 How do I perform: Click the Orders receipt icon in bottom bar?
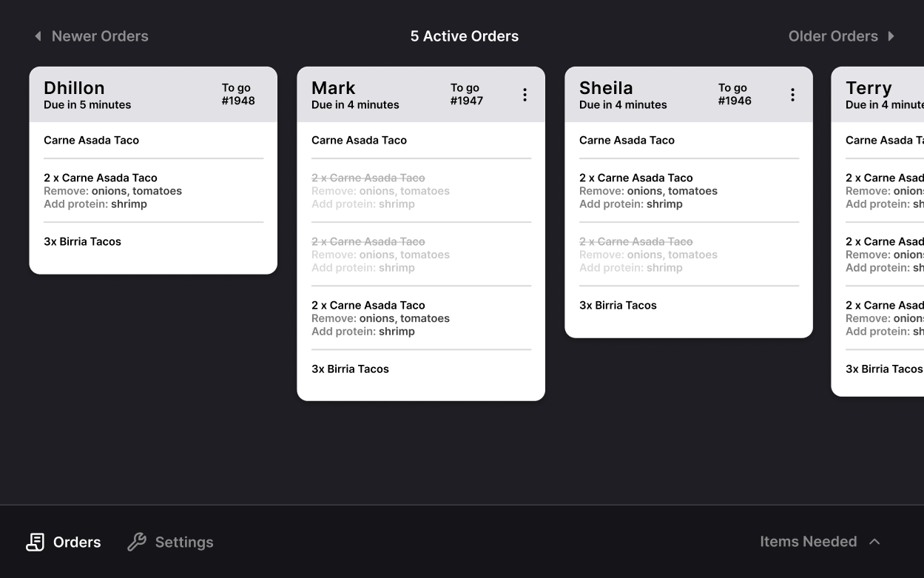pos(36,542)
